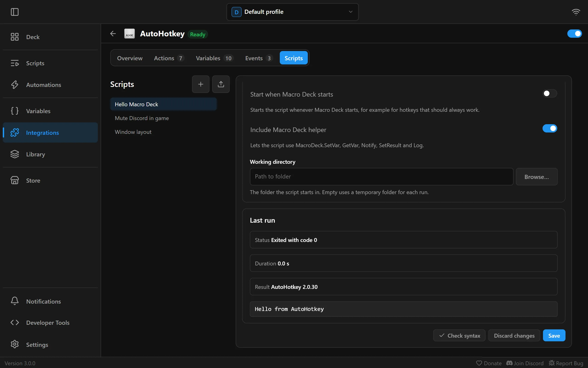This screenshot has width=588, height=368.
Task: Click the Browse... button
Action: tap(537, 177)
